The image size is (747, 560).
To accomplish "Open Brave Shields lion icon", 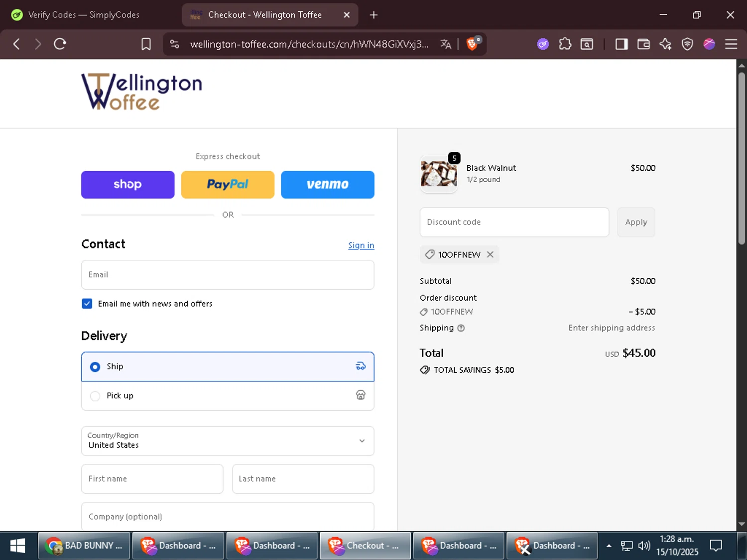I will click(473, 44).
